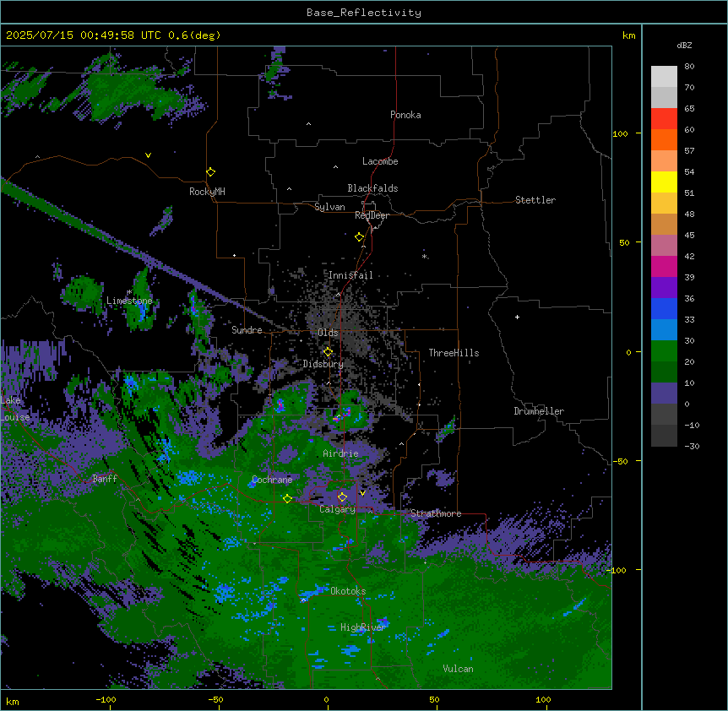
Task: Pick the blue 36 dBZ legend color
Action: 664,308
